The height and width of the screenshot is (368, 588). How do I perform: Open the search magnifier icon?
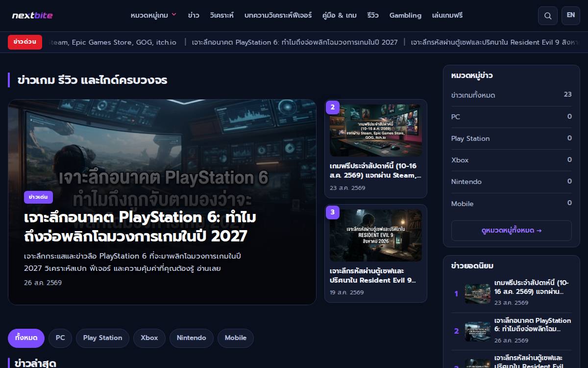[x=547, y=15]
